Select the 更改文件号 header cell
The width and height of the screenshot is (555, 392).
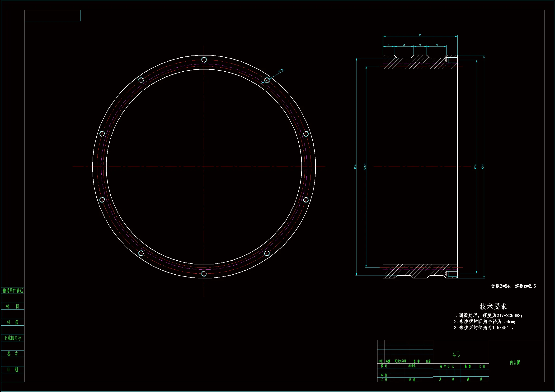coord(400,361)
